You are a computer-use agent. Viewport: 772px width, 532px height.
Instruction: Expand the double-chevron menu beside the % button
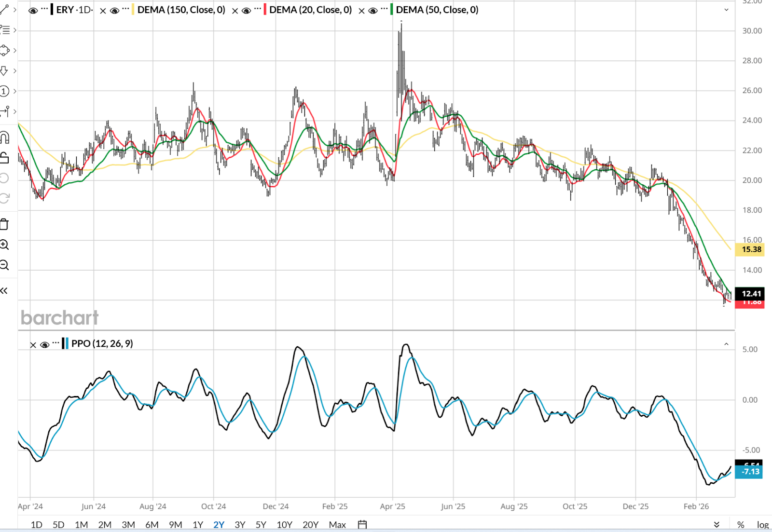pos(717,524)
